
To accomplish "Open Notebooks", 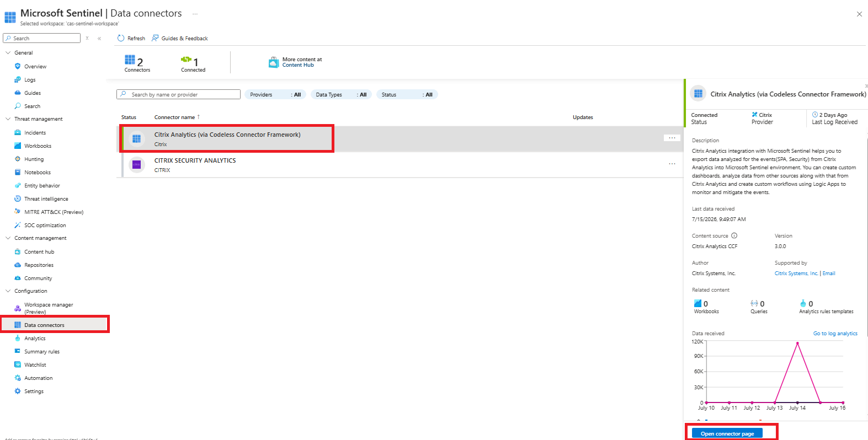I will tap(37, 173).
